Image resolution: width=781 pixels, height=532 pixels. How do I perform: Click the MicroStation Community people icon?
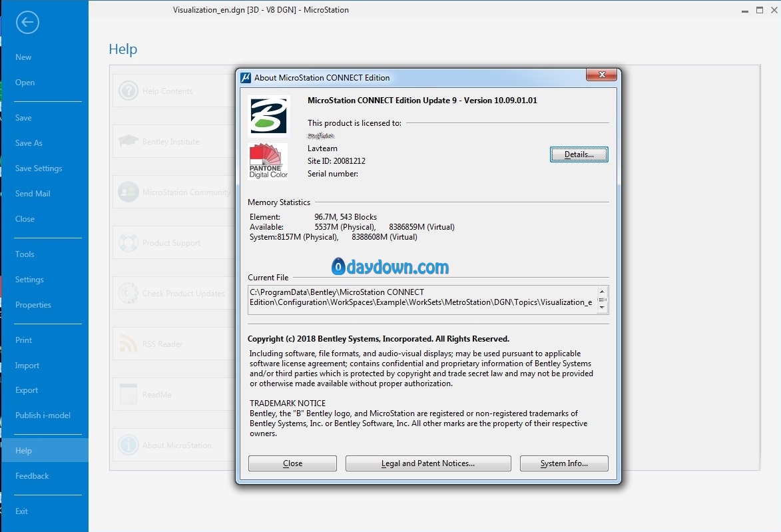(129, 192)
